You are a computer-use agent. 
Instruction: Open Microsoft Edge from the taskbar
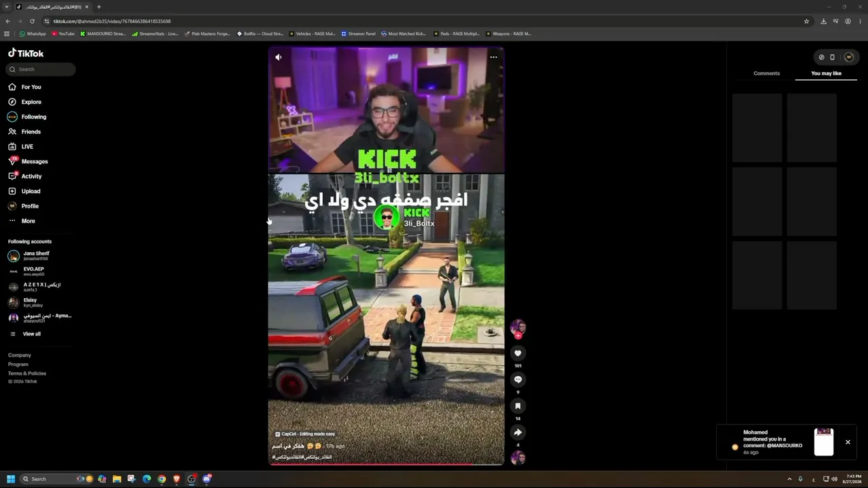146,479
